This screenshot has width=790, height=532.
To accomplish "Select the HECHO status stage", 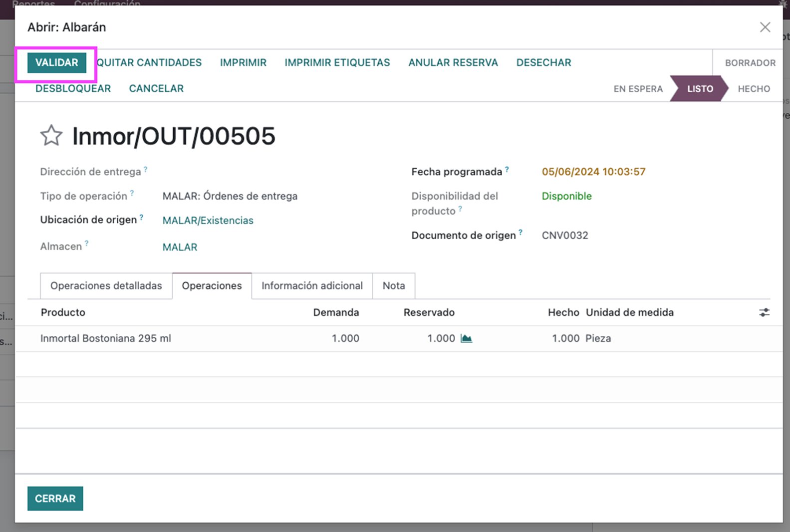I will coord(754,89).
